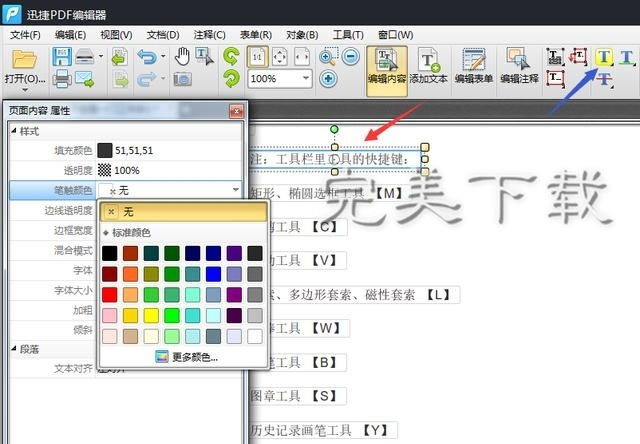The image size is (640, 444).
Task: Click the zoom in plus icon
Action: tap(328, 78)
